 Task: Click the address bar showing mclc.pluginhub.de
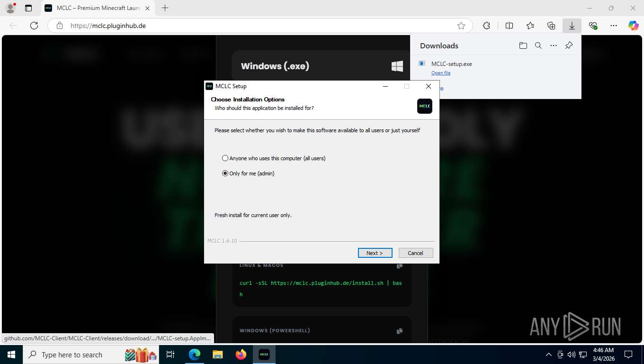(260, 26)
